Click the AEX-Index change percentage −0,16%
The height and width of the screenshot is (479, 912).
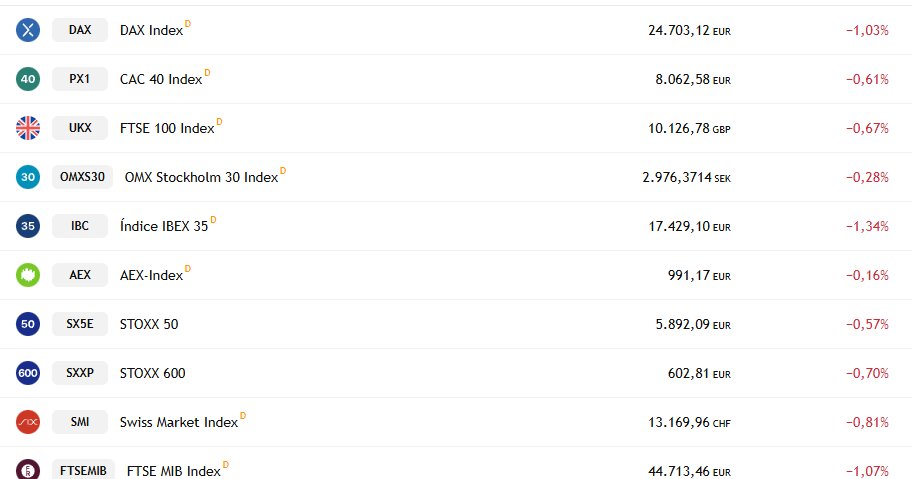point(867,275)
